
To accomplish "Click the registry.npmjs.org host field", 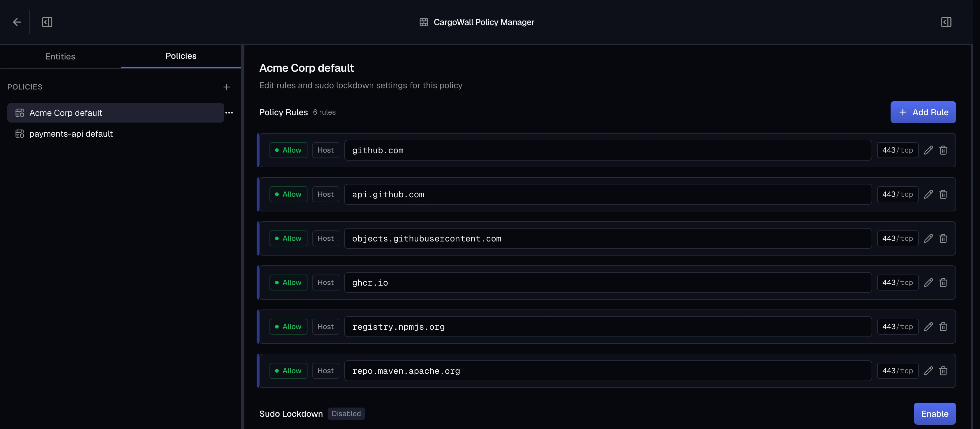I will click(608, 327).
